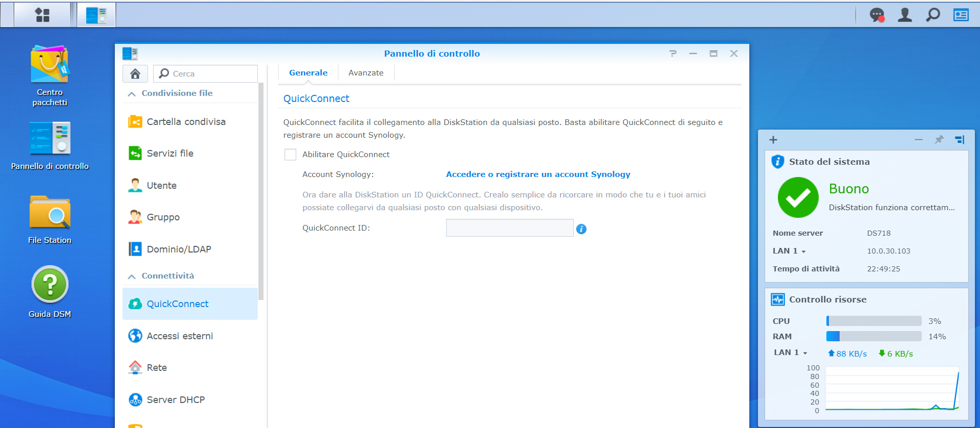
Task: Click Accedere o registrare account Synology link
Action: click(x=538, y=174)
